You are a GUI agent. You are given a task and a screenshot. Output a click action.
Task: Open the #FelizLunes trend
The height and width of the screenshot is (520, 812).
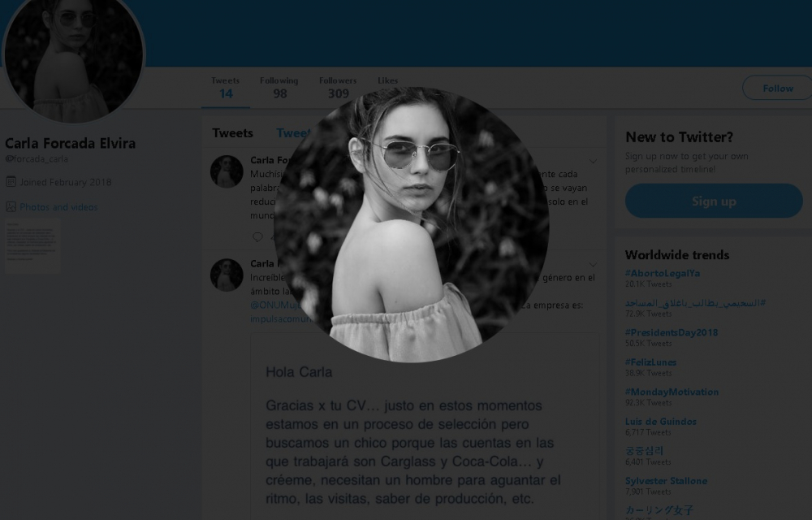tap(650, 362)
